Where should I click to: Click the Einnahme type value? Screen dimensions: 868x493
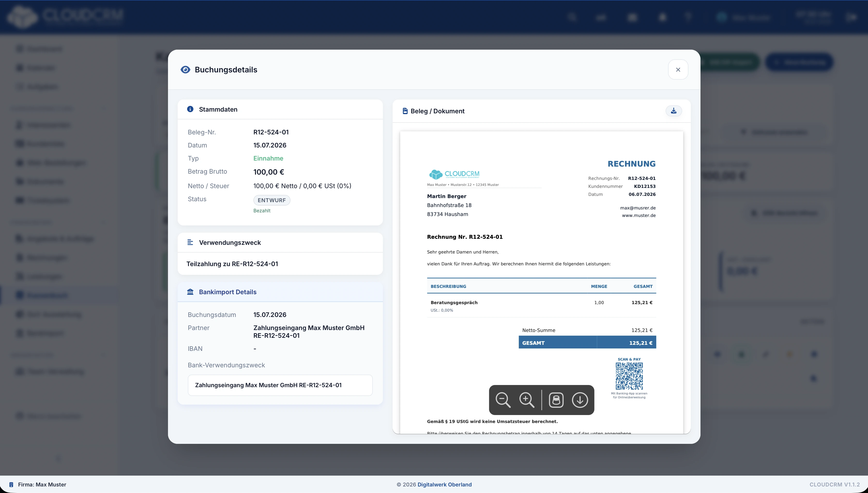coord(268,158)
